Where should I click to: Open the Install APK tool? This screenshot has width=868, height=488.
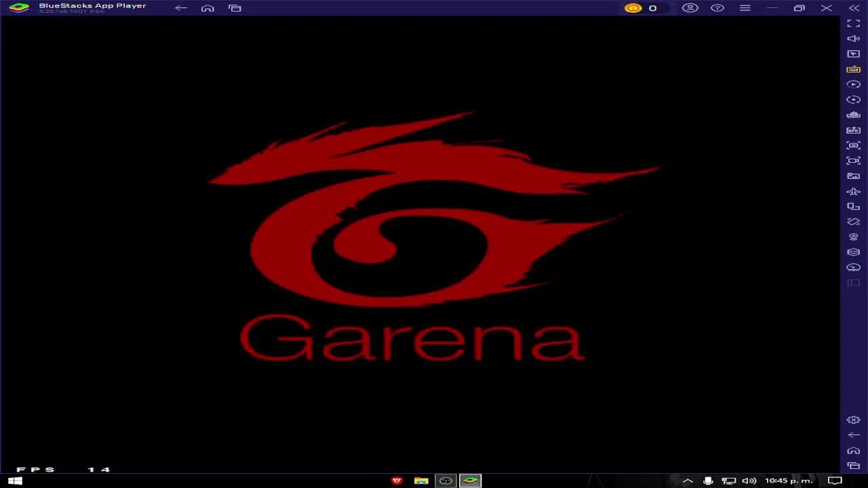[x=853, y=130]
